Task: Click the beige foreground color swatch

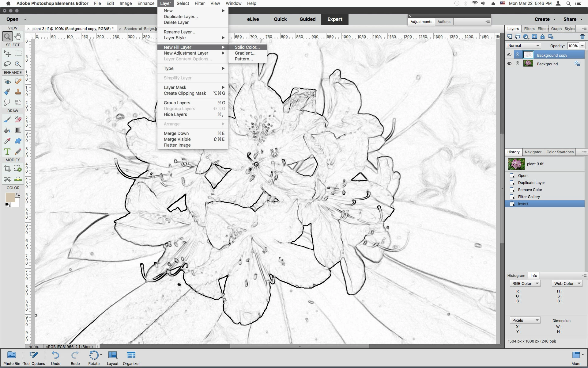Action: tap(10, 198)
